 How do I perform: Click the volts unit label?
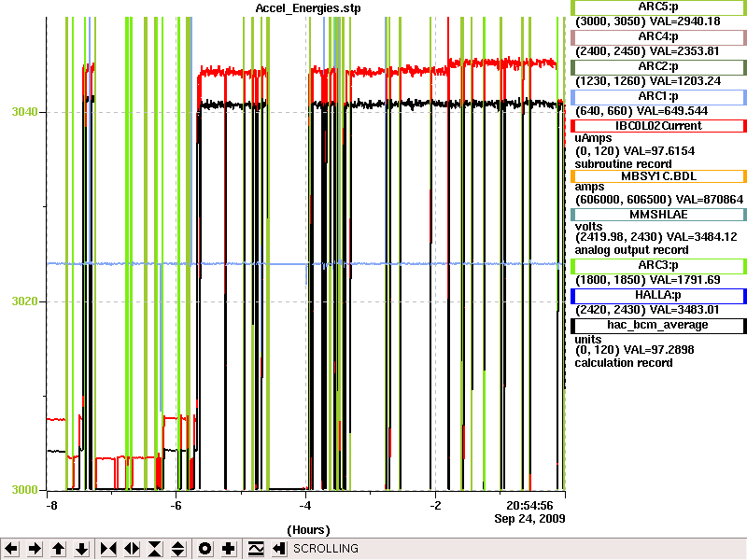click(x=588, y=227)
